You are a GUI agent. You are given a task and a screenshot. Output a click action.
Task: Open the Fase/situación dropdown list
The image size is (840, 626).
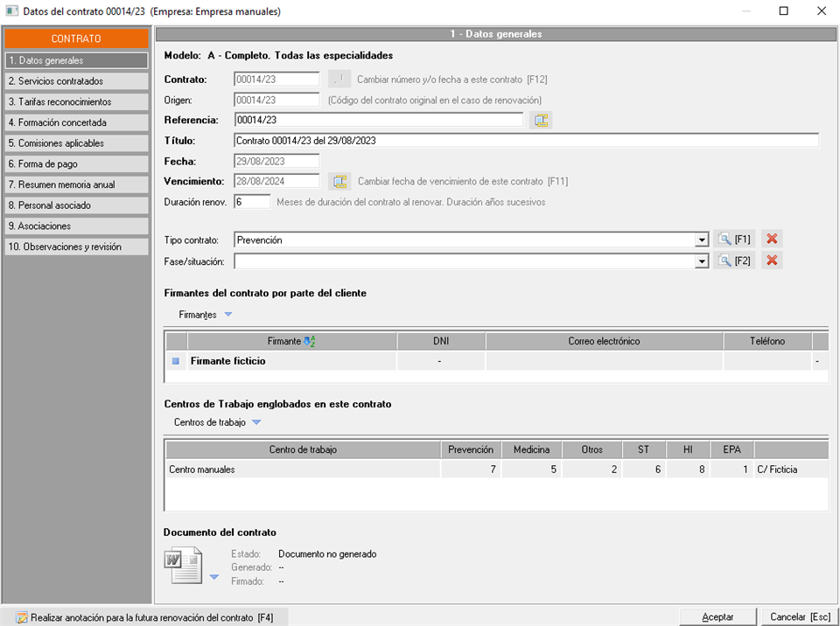[x=701, y=261]
